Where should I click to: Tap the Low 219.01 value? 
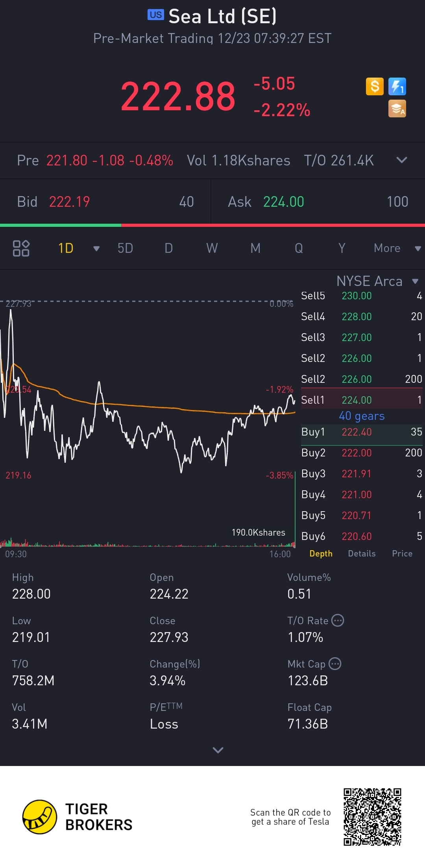tap(31, 637)
